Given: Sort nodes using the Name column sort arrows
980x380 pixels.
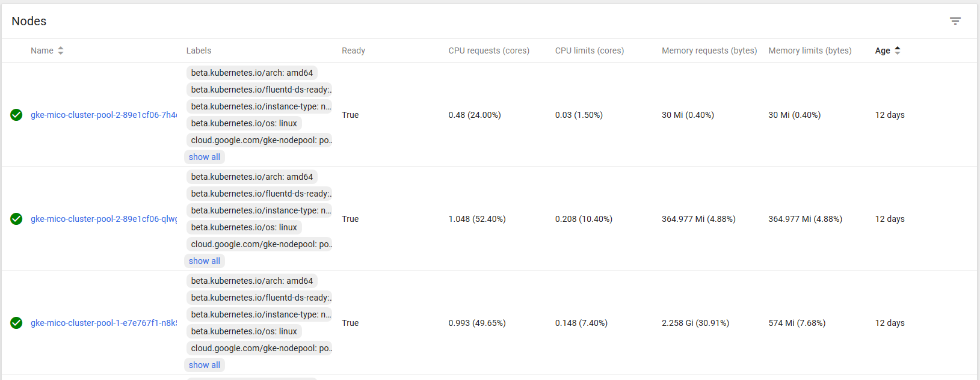Looking at the screenshot, I should point(61,51).
